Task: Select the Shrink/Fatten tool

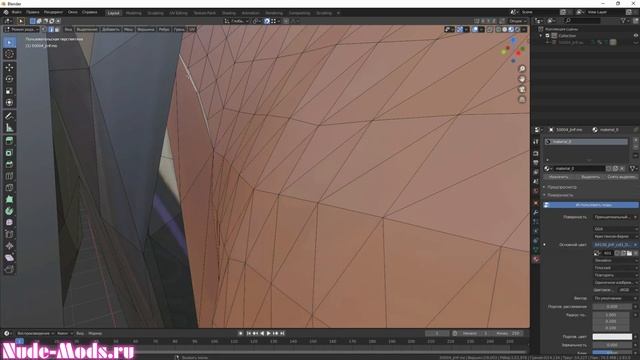Action: point(9,246)
